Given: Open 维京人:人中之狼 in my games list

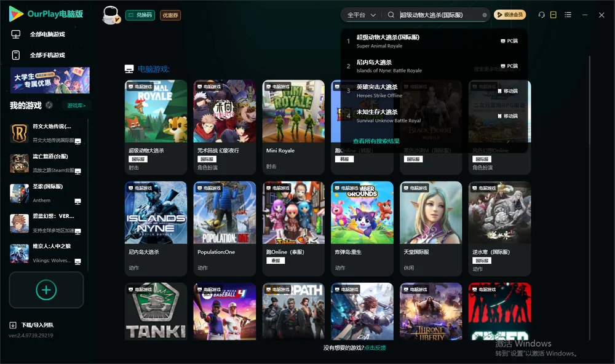Looking at the screenshot, I should (x=46, y=253).
